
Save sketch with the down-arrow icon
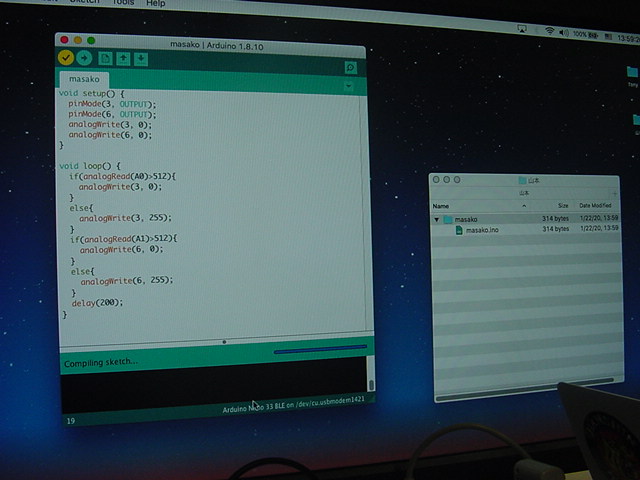point(141,60)
